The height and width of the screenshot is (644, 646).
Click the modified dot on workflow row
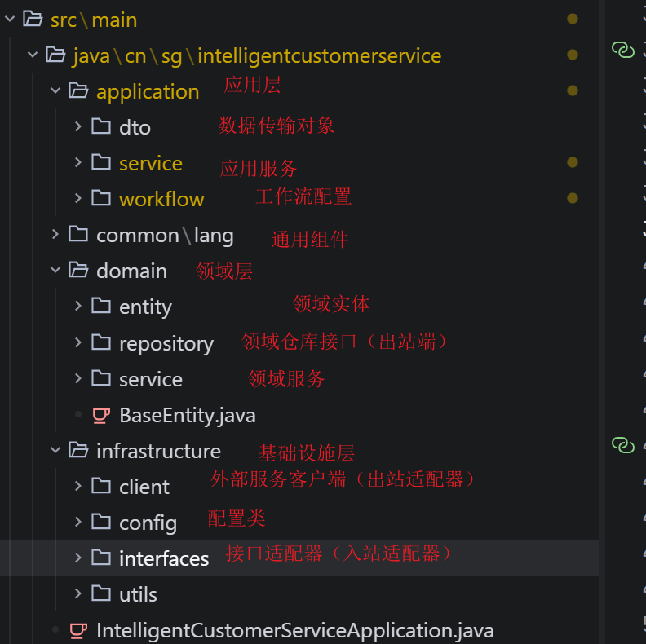573,198
